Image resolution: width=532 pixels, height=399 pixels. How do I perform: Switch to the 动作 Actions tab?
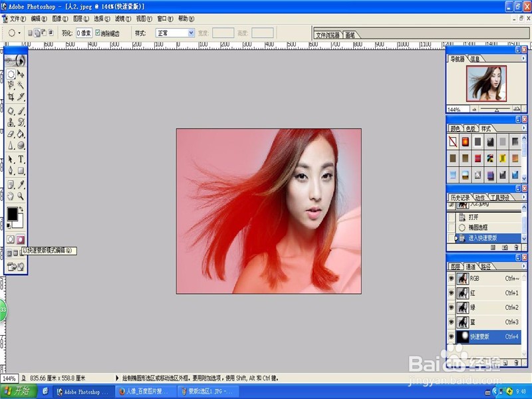479,198
